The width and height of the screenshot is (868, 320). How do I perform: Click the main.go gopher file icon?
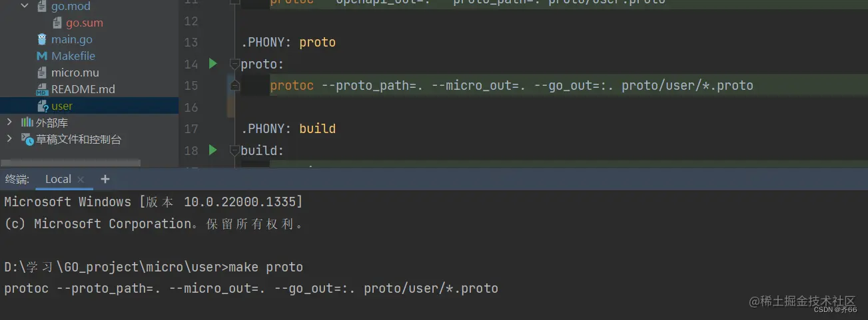coord(43,39)
